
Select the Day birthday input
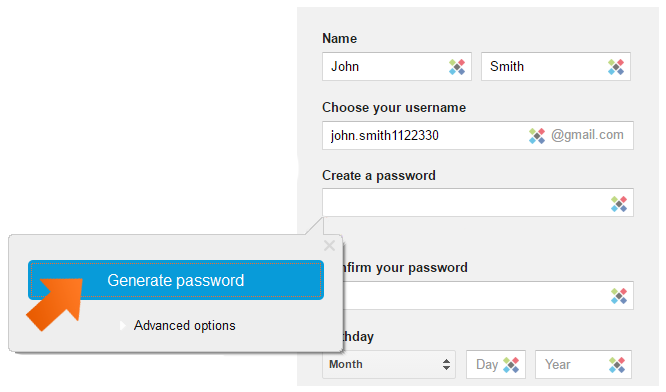coord(496,364)
